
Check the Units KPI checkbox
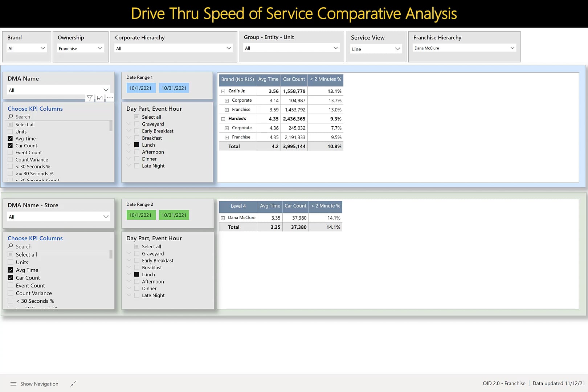point(10,131)
